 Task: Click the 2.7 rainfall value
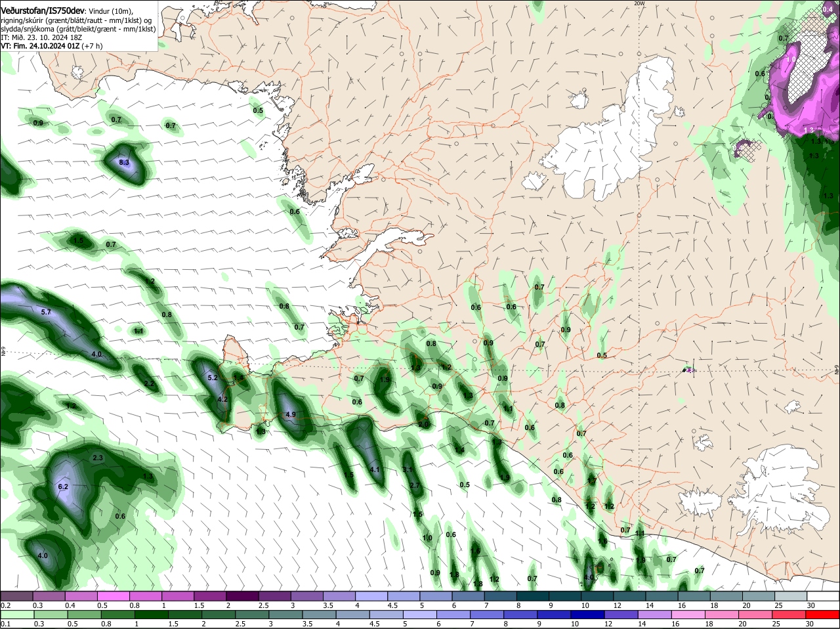pos(415,485)
